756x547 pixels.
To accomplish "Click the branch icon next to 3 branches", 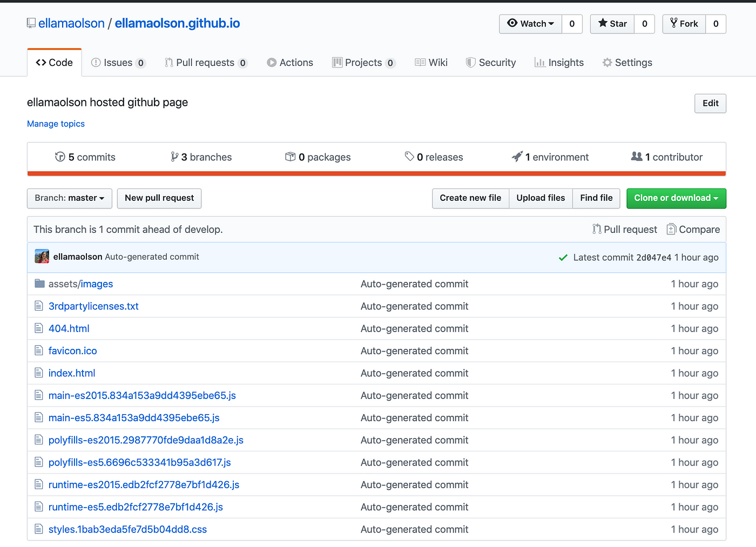I will click(x=174, y=157).
